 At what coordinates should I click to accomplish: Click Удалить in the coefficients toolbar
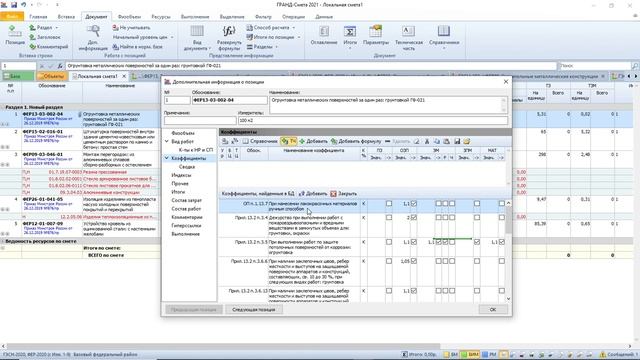(398, 141)
